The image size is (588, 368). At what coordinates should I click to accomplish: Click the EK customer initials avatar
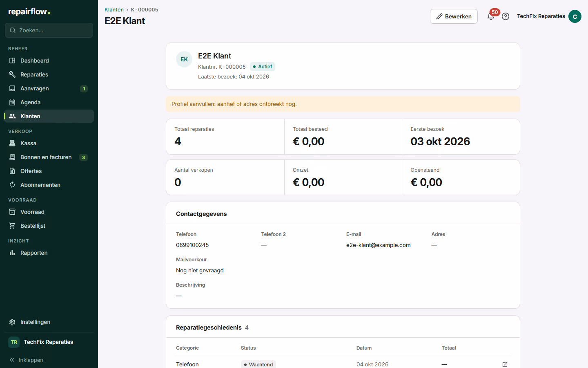point(184,59)
